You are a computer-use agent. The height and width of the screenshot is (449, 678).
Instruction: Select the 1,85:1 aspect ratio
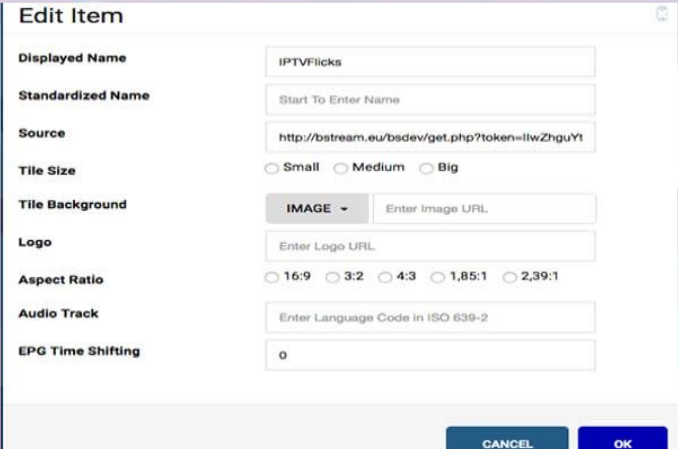436,277
